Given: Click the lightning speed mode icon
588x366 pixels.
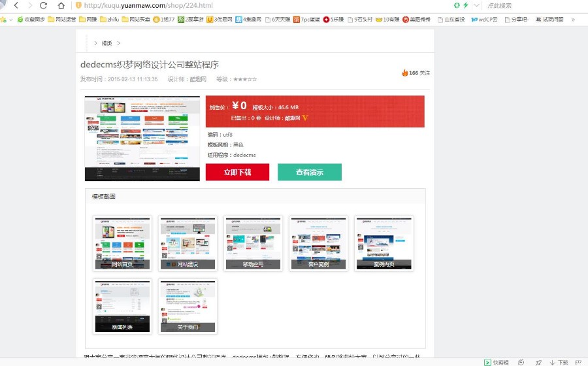Looking at the screenshot, I should tap(465, 5).
